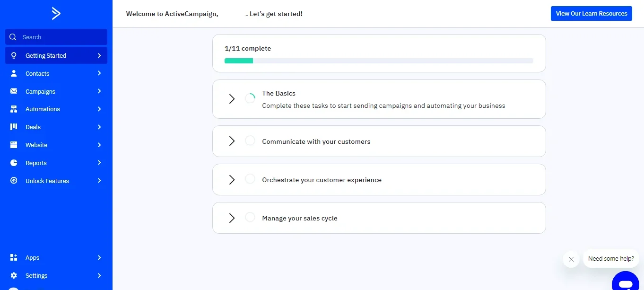Viewport: 644px width, 290px height.
Task: Click the Website browser icon
Action: tap(14, 145)
